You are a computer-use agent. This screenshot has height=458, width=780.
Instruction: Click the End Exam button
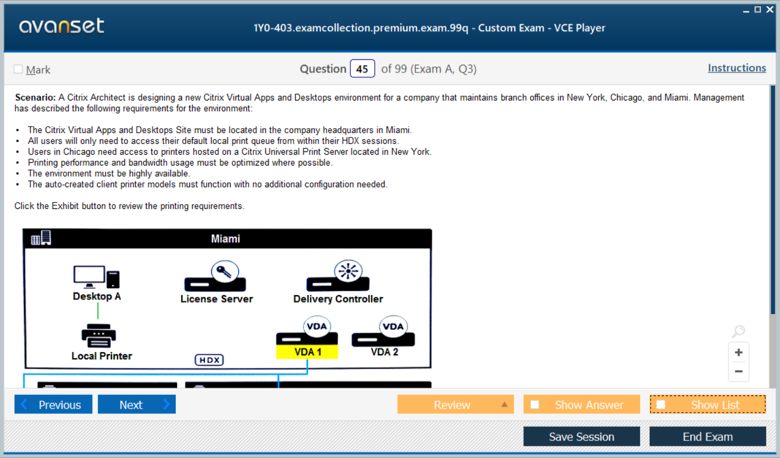[708, 437]
